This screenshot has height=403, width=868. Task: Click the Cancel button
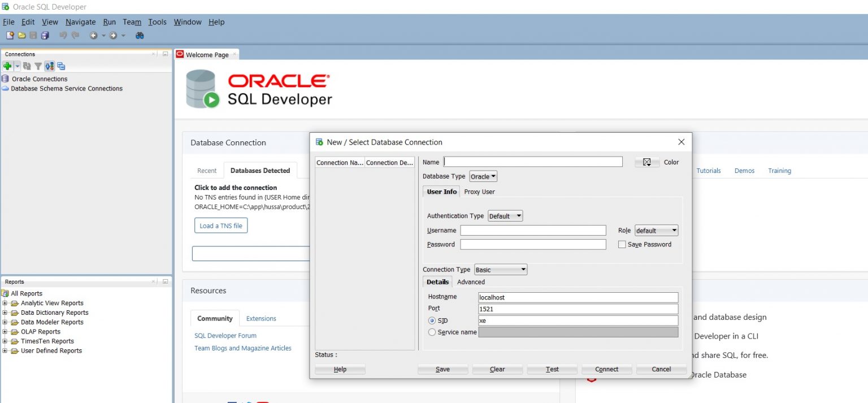coord(661,369)
